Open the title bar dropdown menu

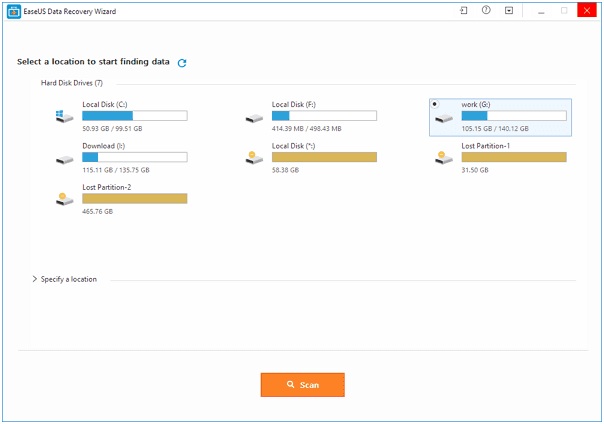(509, 11)
